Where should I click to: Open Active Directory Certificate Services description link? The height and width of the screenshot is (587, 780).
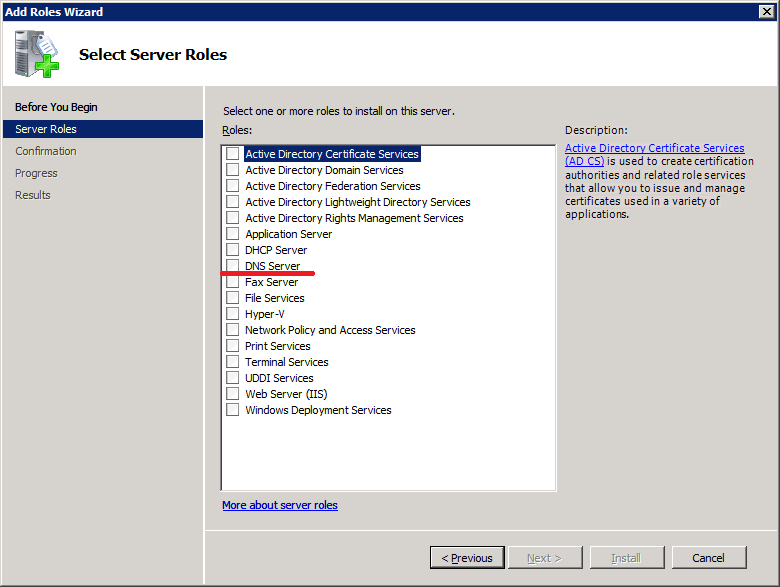tap(655, 154)
